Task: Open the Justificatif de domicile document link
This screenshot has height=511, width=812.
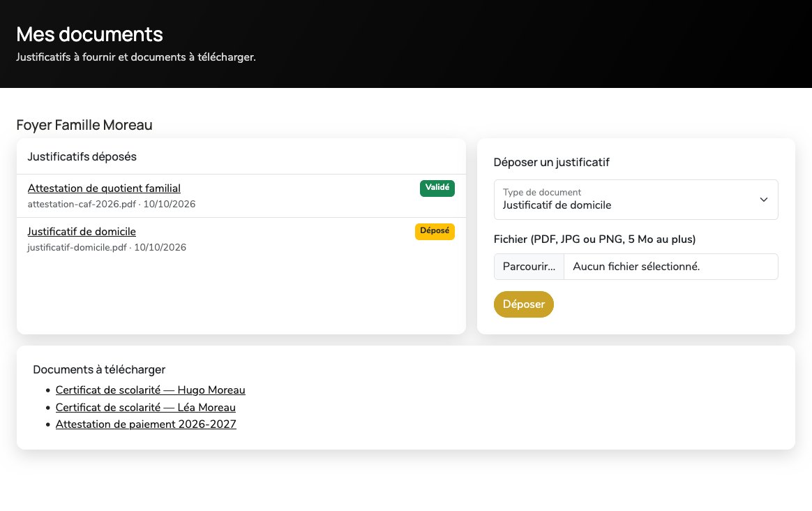Action: (82, 232)
